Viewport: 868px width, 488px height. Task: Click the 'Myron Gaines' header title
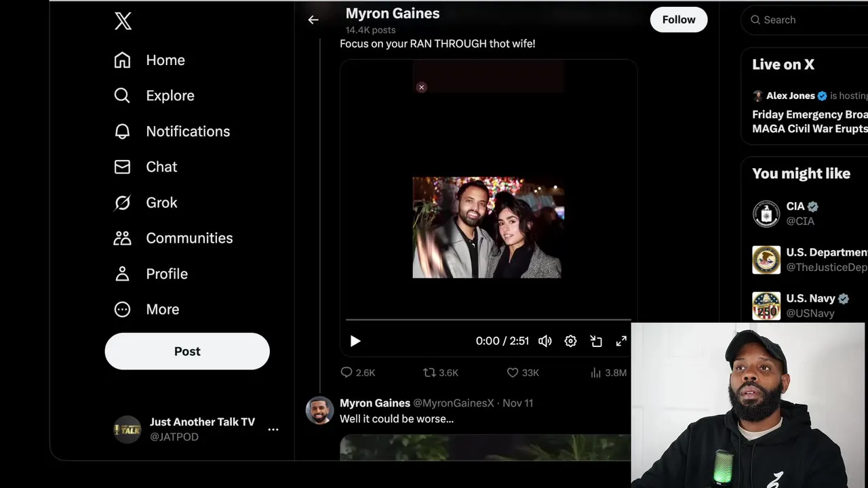[x=393, y=14]
